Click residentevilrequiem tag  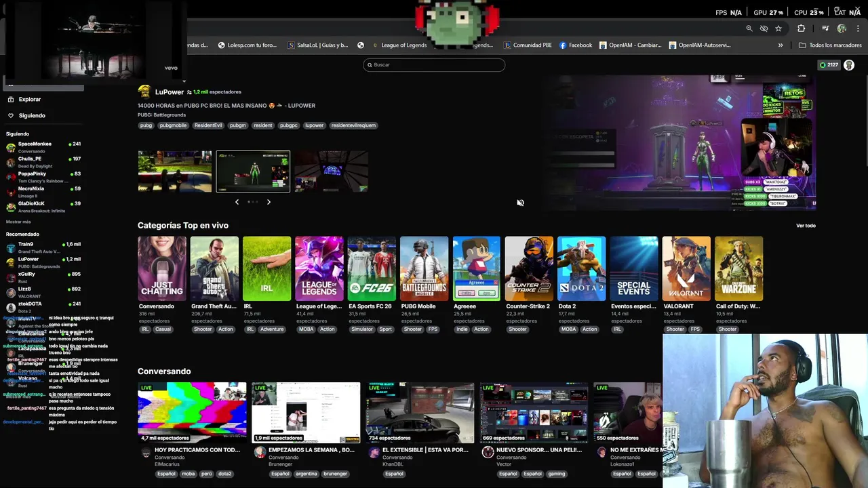353,125
